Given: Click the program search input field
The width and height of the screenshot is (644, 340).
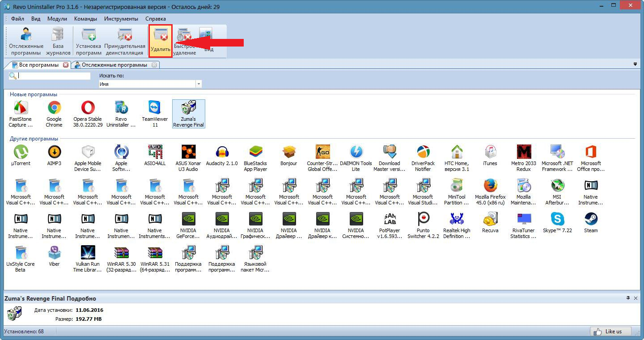Looking at the screenshot, I should (x=54, y=76).
